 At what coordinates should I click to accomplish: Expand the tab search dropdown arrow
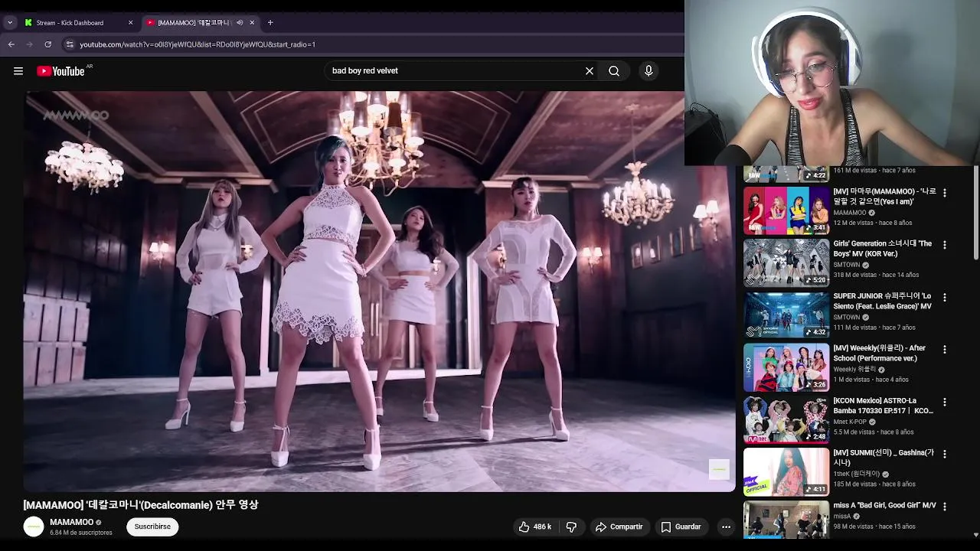(x=10, y=23)
